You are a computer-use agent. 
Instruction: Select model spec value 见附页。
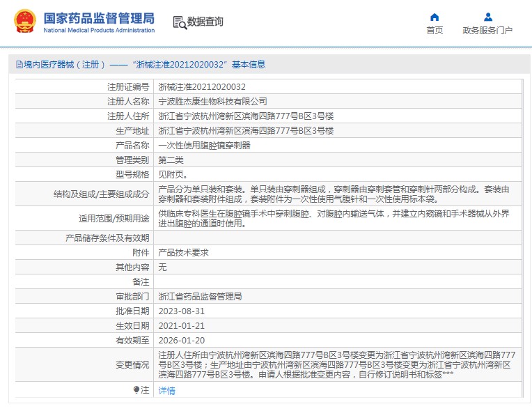pos(173,174)
